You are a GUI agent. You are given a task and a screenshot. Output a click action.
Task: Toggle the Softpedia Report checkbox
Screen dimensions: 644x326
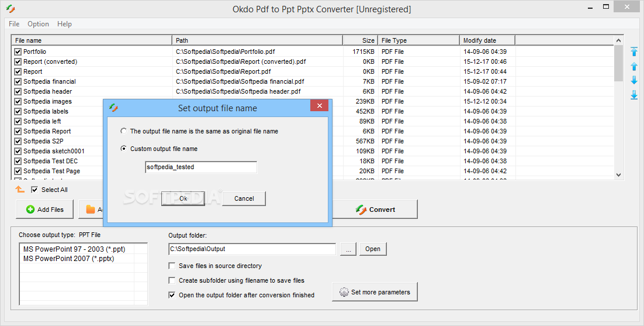[x=18, y=131]
